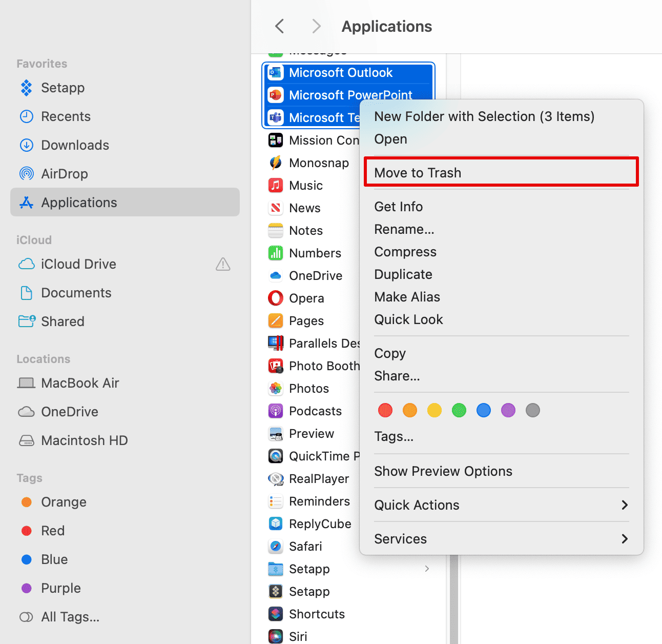Click the Parallels Desktop app icon
662x644 pixels.
(276, 343)
